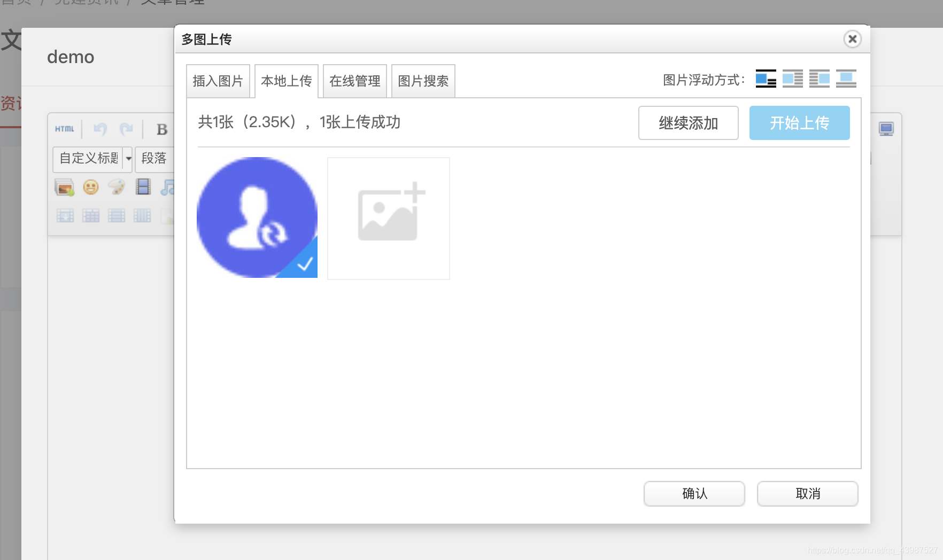
Task: Select the uploaded avatar thumbnail
Action: [x=257, y=217]
